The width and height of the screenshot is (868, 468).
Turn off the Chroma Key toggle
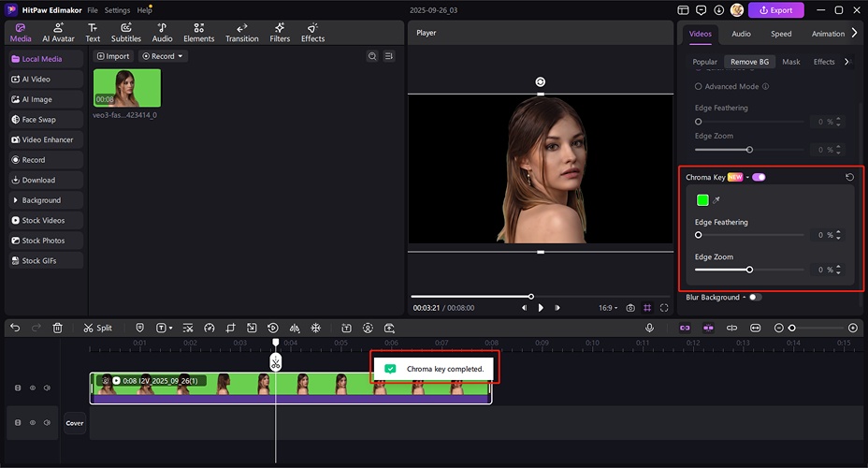coord(758,177)
